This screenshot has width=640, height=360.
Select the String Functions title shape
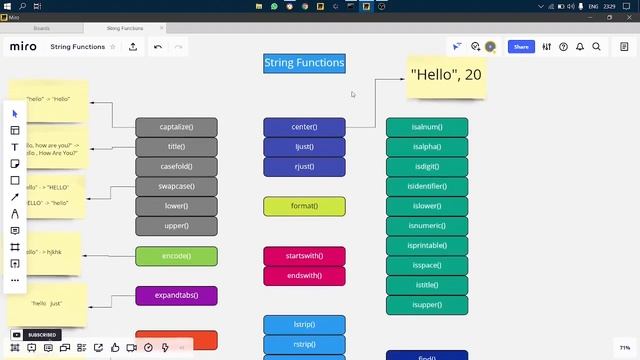tap(304, 63)
